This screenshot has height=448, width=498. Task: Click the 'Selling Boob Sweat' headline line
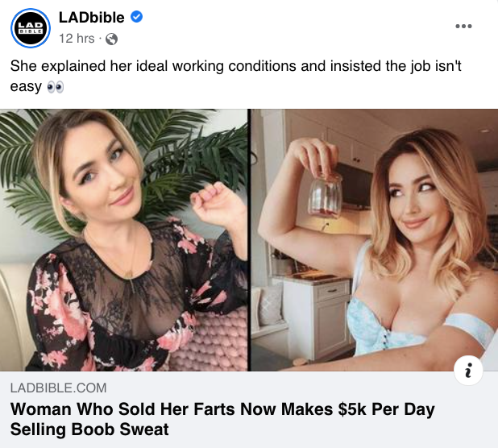[x=89, y=429]
